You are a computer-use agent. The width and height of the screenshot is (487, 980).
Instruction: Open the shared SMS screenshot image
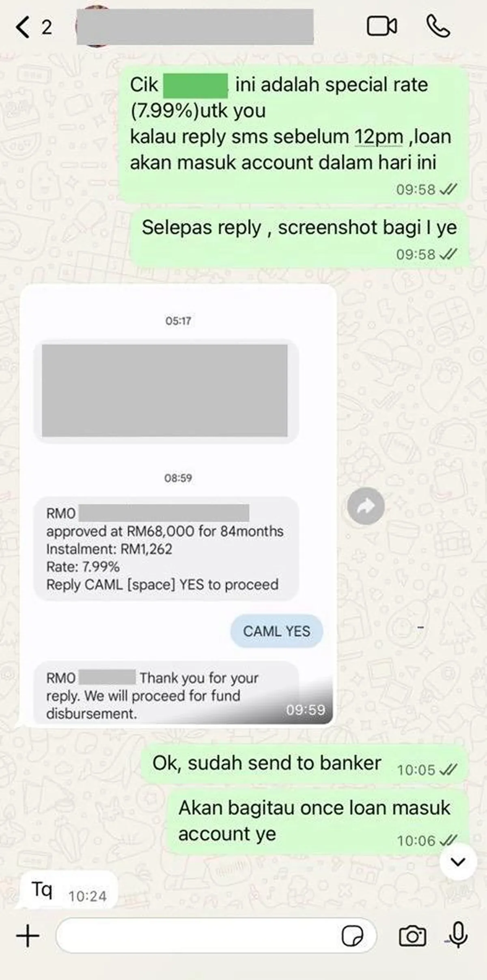pos(178,504)
